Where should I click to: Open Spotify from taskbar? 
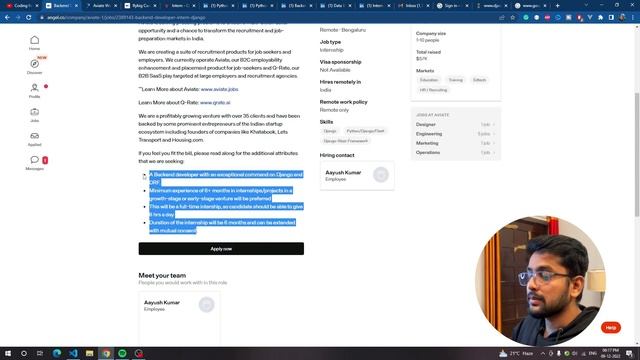click(x=122, y=353)
